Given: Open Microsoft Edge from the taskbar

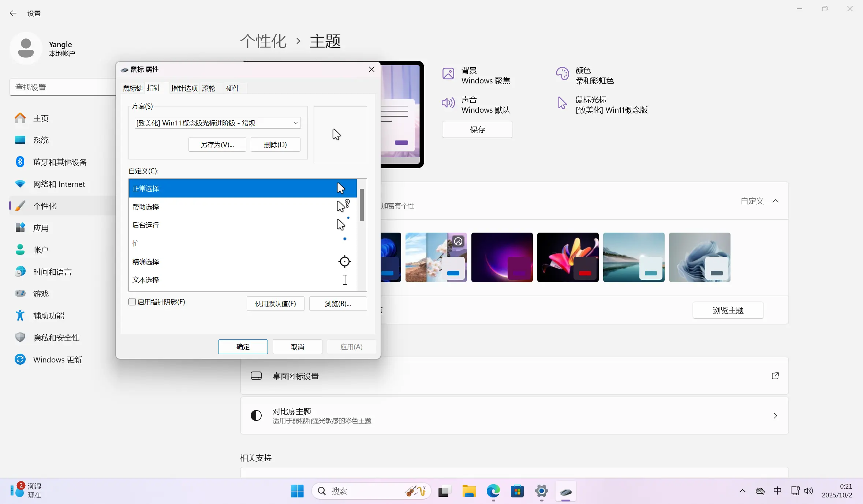Looking at the screenshot, I should point(493,492).
